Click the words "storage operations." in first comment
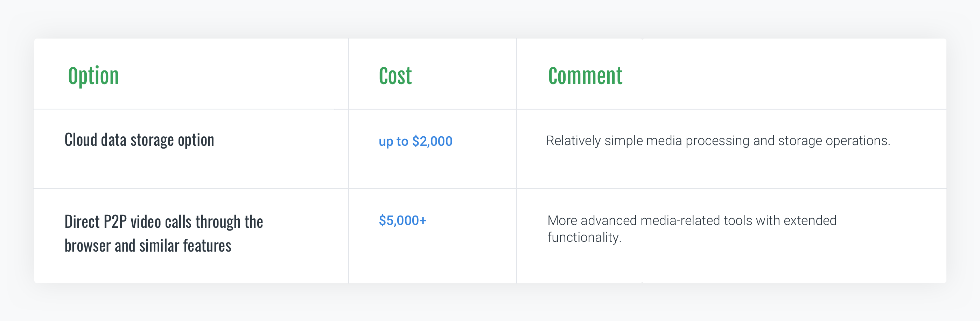Image resolution: width=980 pixels, height=321 pixels. pos(834,141)
